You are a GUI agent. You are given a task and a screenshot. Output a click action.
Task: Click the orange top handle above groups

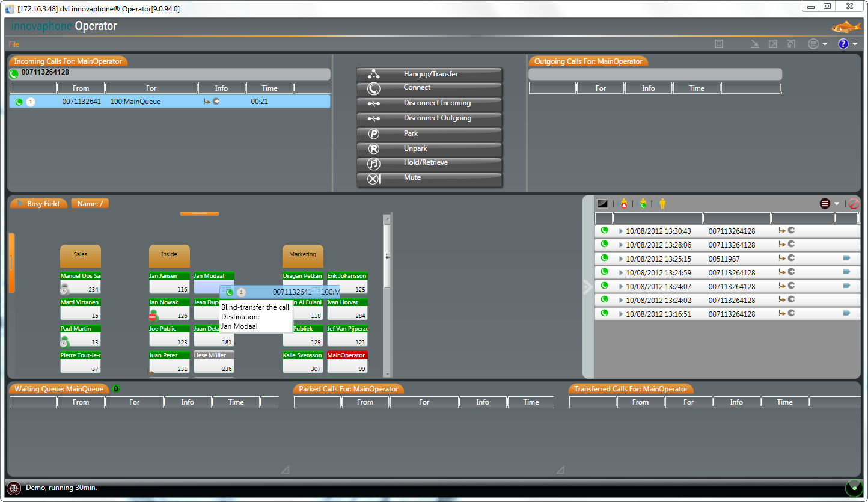200,213
